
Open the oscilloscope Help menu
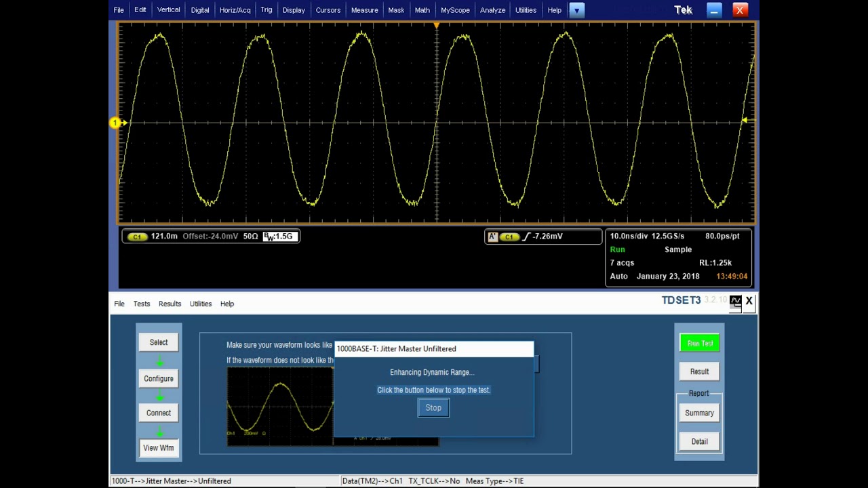555,10
